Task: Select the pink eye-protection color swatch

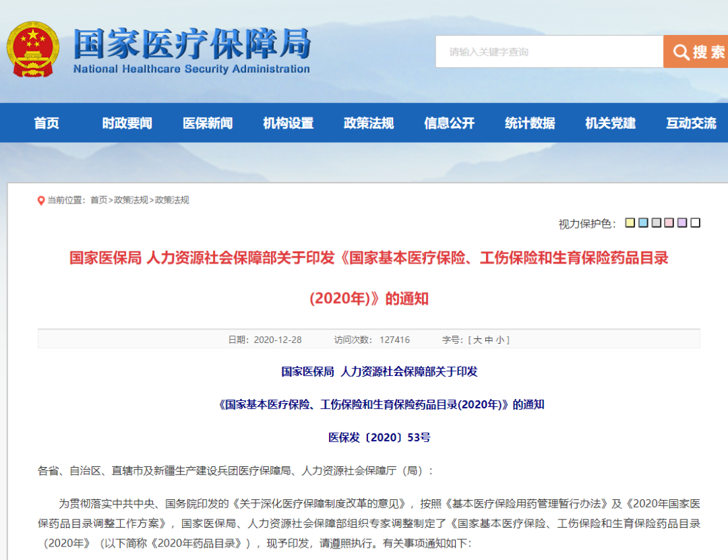Action: [x=669, y=223]
